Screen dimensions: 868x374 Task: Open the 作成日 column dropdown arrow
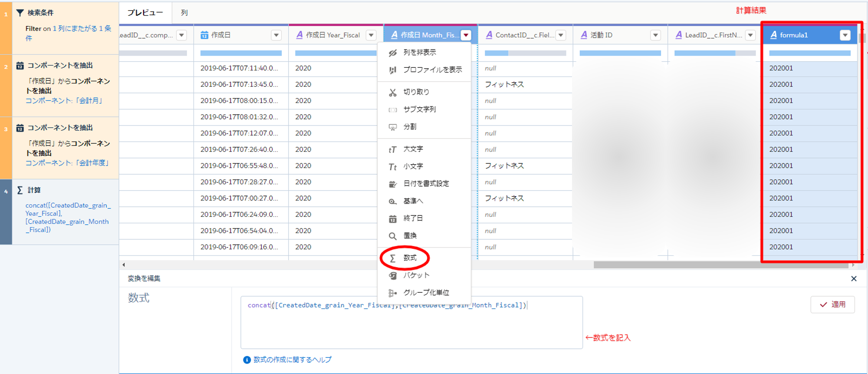276,35
